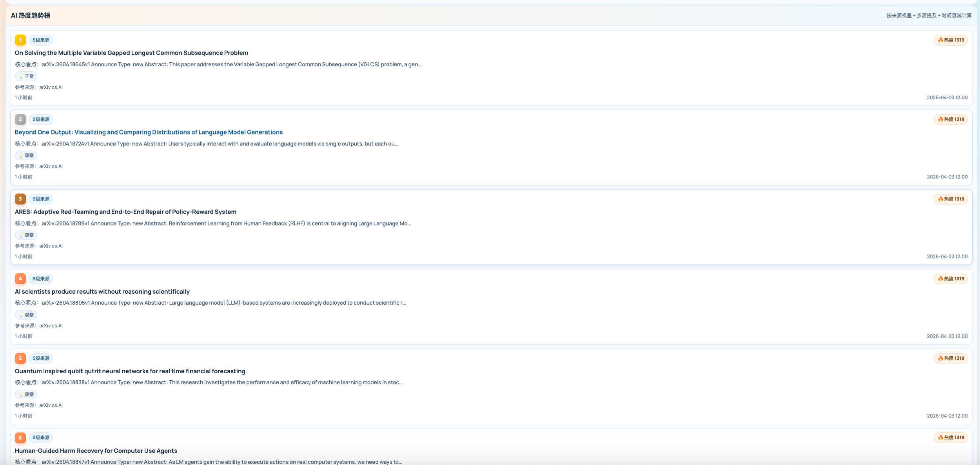This screenshot has width=980, height=465.
Task: Click S级来源 tag on AI scientists card
Action: pos(41,279)
